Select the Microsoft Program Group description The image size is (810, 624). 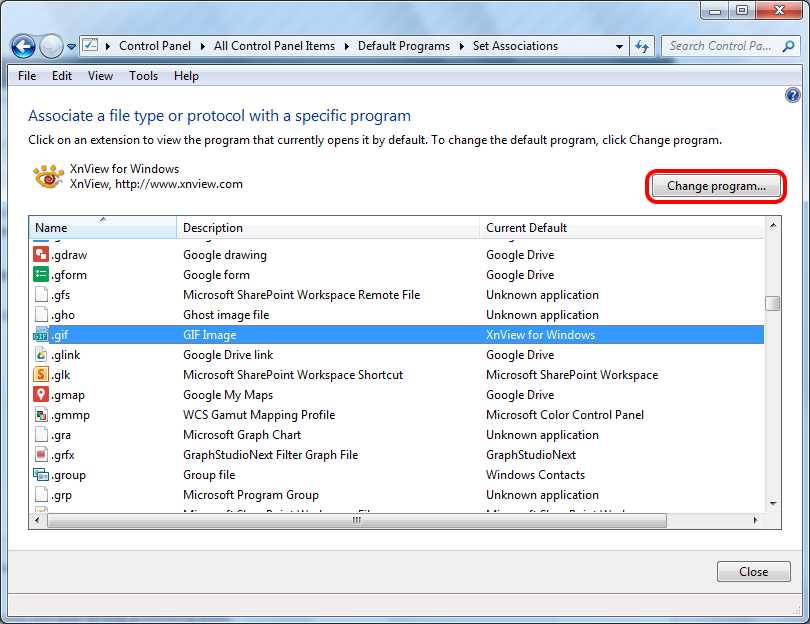click(251, 495)
